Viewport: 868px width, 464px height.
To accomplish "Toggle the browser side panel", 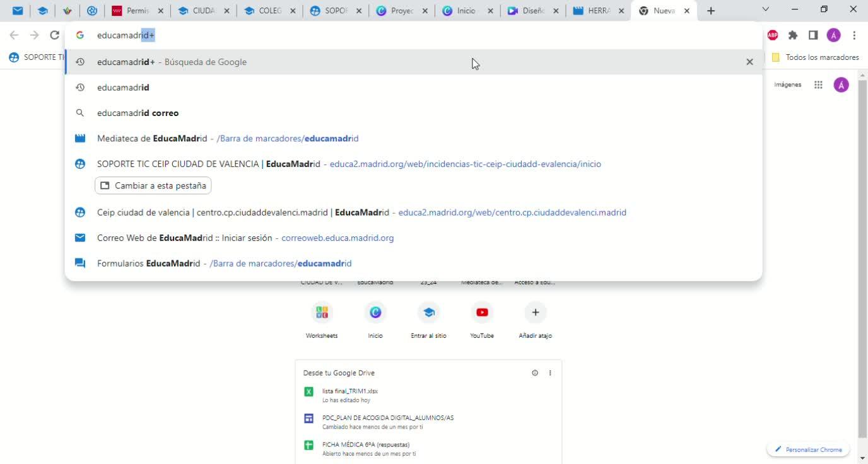I will tap(813, 35).
